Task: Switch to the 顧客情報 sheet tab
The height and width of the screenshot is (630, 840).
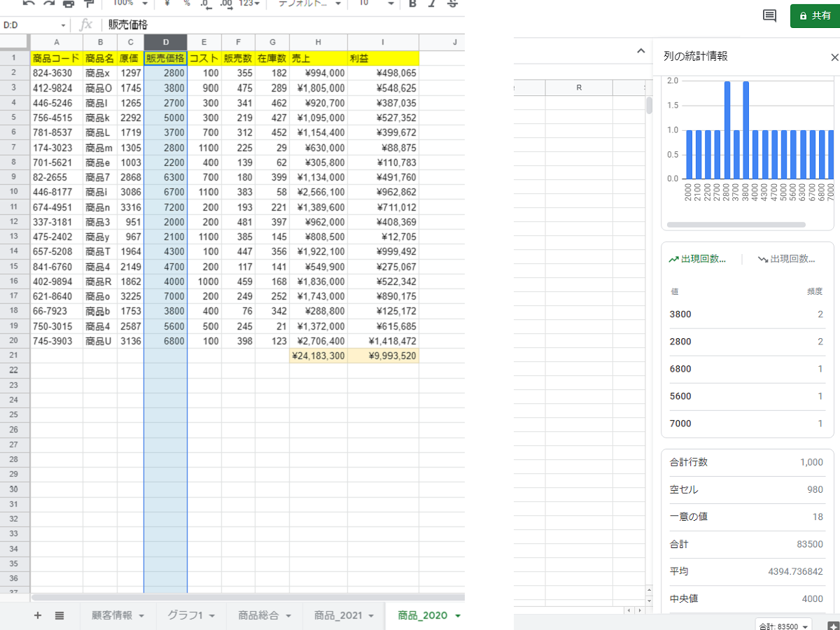Action: coord(112,615)
